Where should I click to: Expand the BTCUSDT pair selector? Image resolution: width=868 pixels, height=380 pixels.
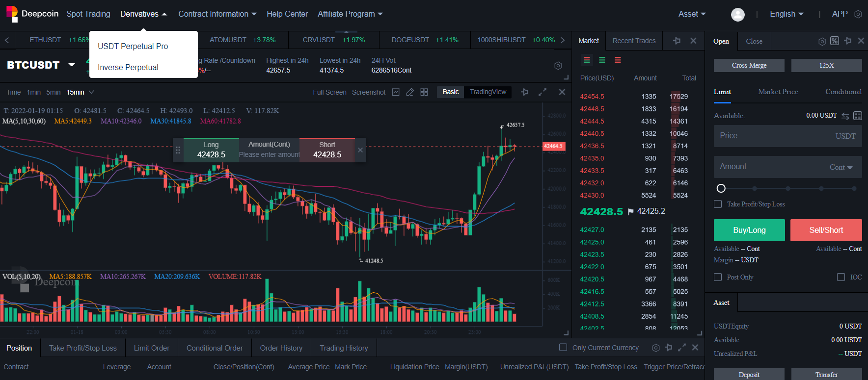click(72, 65)
